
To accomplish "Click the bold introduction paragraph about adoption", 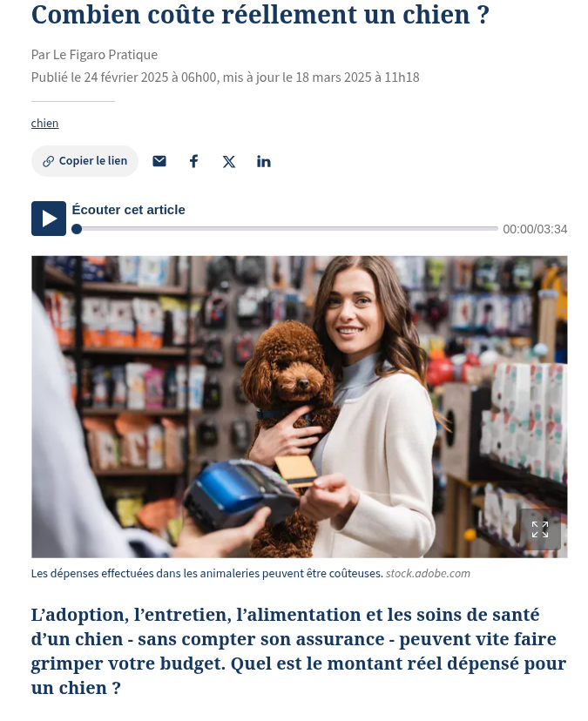I will (298, 651).
